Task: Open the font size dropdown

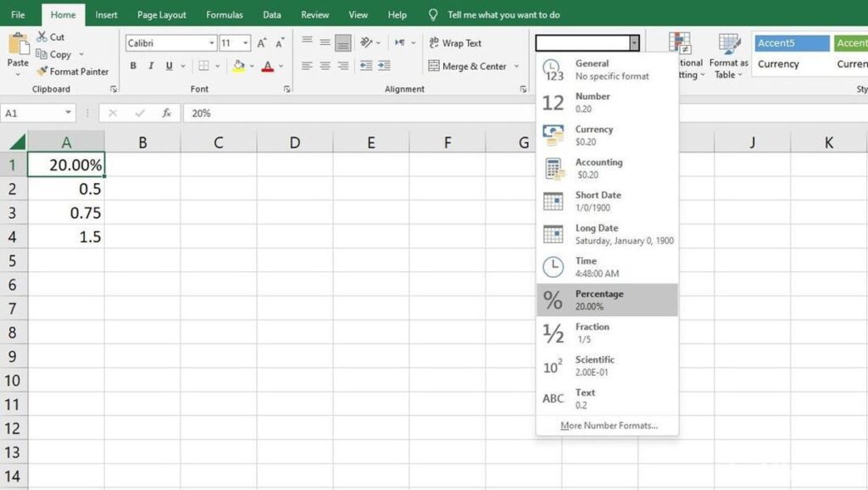Action: point(246,42)
